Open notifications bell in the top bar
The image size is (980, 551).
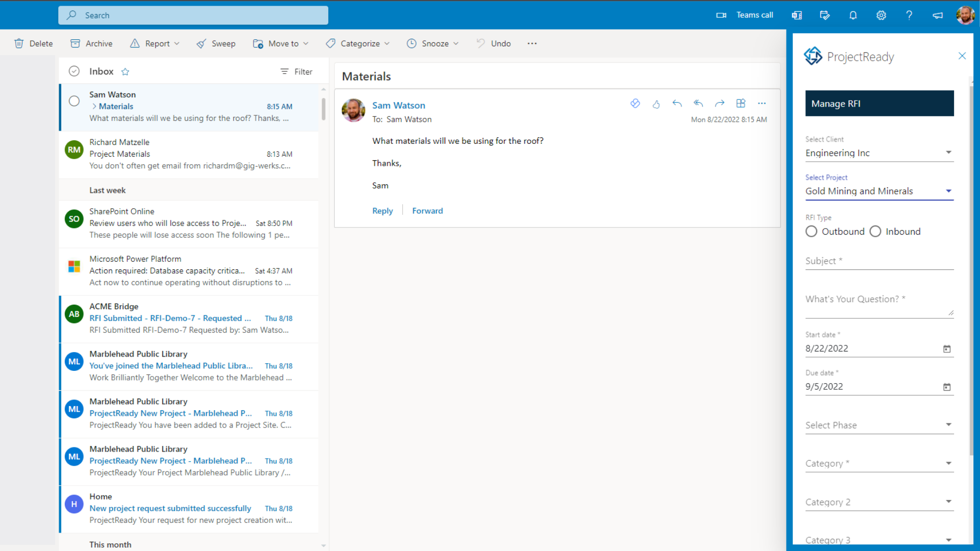853,15
